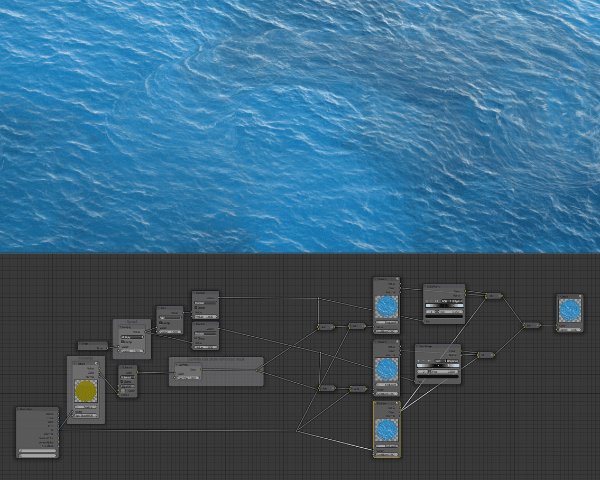This screenshot has width=600, height=480.
Task: Toggle preview icon on middle texture node header
Action: point(397,342)
